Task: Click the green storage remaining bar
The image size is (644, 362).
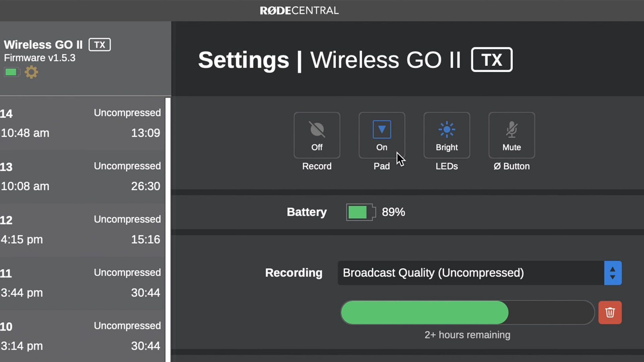Action: click(425, 312)
